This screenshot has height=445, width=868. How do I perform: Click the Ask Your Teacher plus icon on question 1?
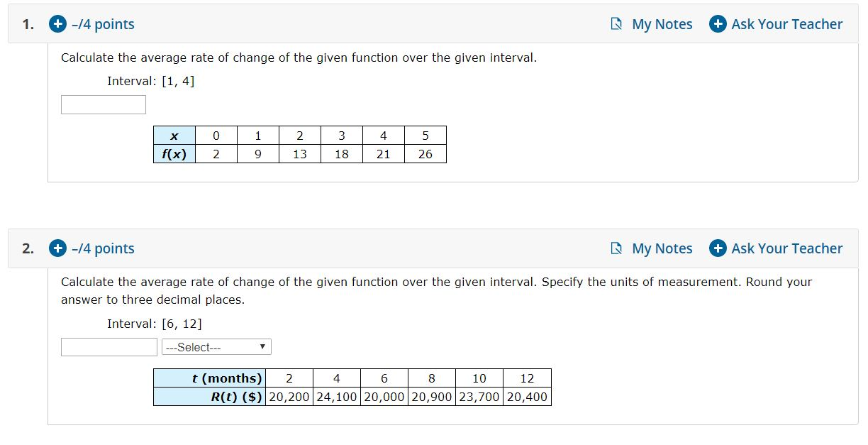pos(718,23)
